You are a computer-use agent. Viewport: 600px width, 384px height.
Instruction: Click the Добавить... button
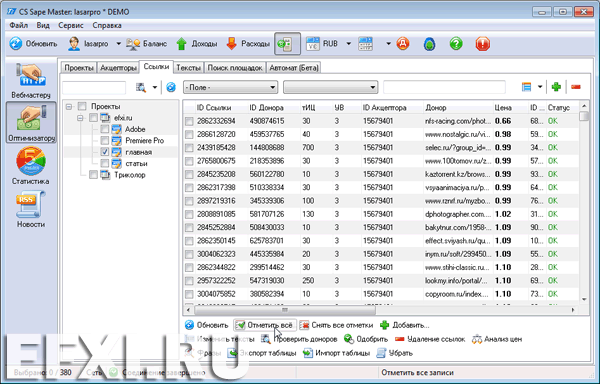tap(404, 325)
